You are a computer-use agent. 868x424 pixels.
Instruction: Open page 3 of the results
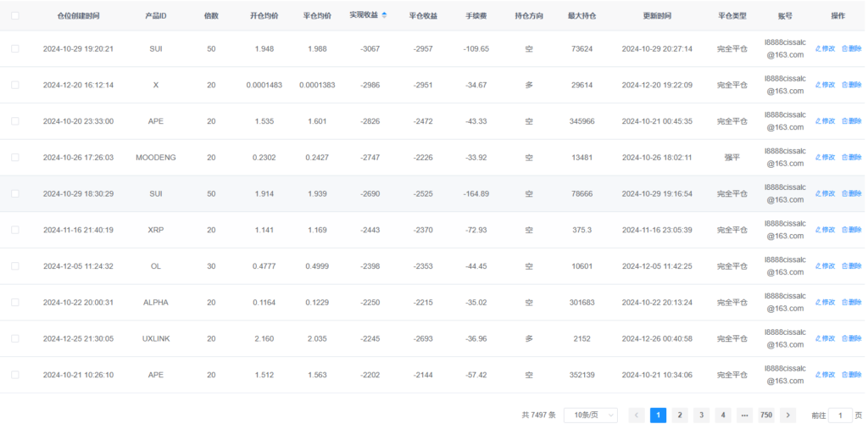(701, 415)
